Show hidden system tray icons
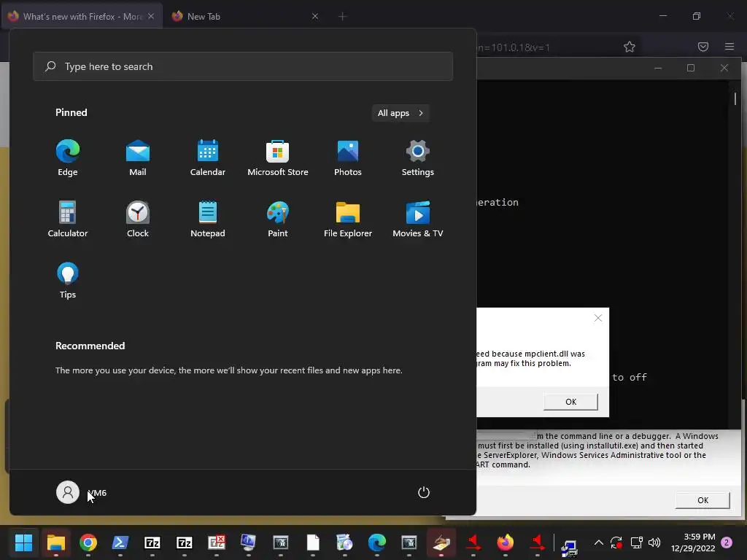 599,542
